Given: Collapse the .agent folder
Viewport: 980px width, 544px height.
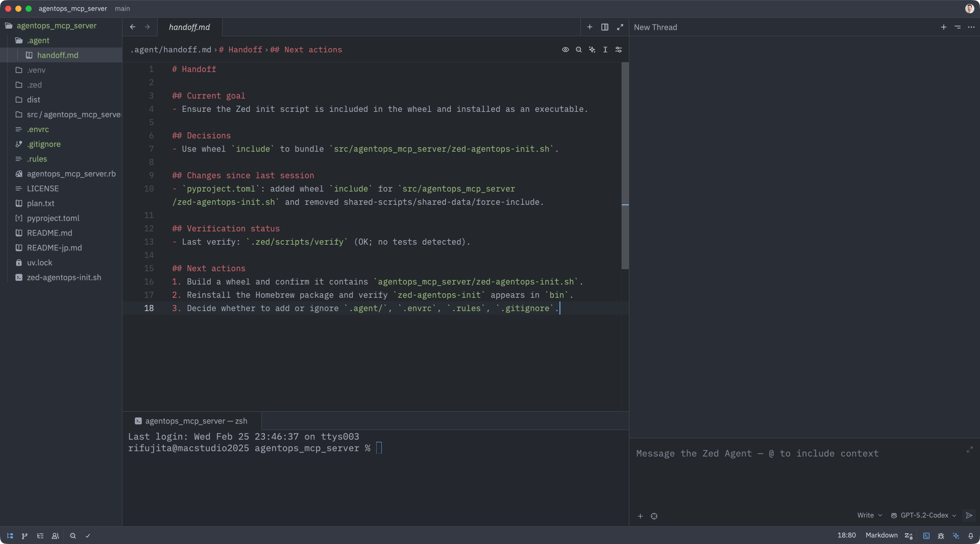Looking at the screenshot, I should [38, 40].
